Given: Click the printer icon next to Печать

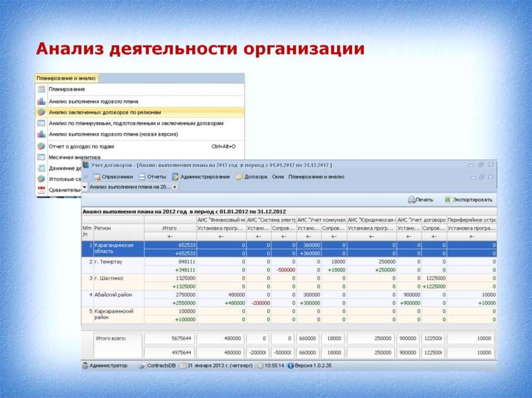Looking at the screenshot, I should pyautogui.click(x=411, y=199).
